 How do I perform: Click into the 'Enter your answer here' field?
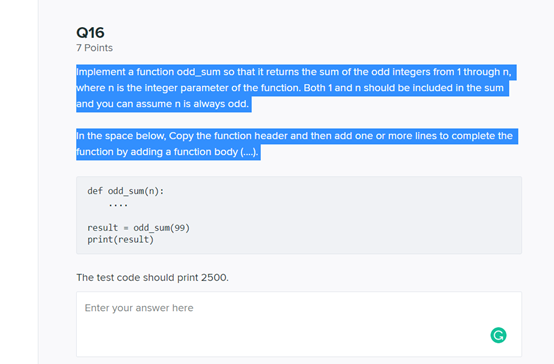coord(299,324)
